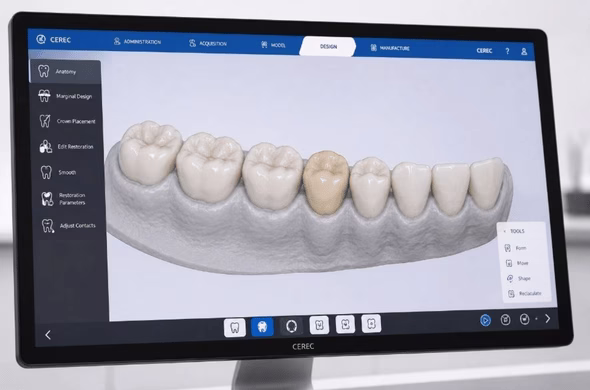Viewport: 590px width, 390px height.
Task: Select the Move tool in Tools panel
Action: 517,263
